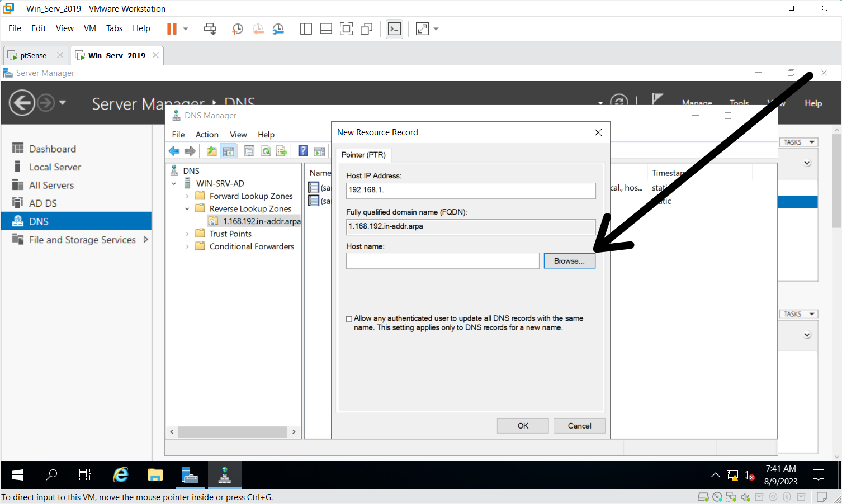Open the lower TASKS dropdown in Server Manager

point(798,314)
